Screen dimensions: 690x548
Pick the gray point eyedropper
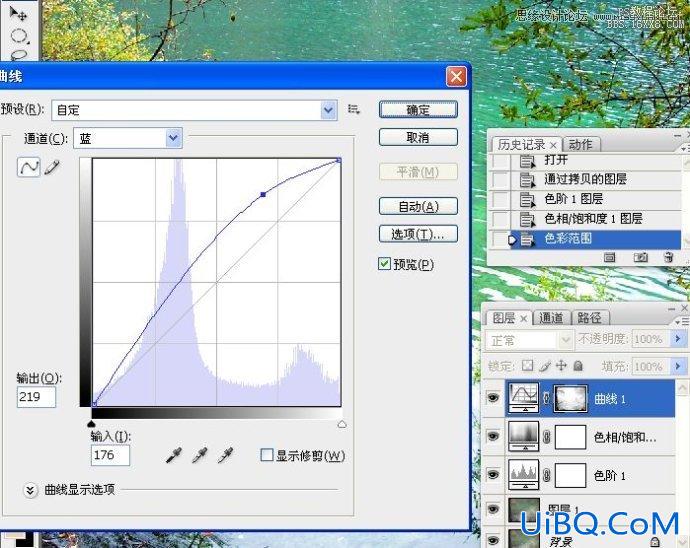[x=200, y=455]
